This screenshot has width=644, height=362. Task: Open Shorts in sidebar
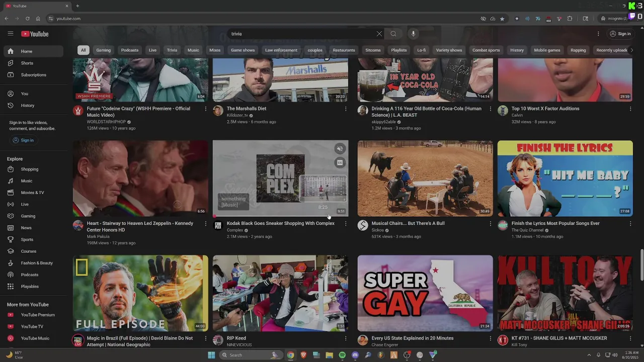[33, 63]
